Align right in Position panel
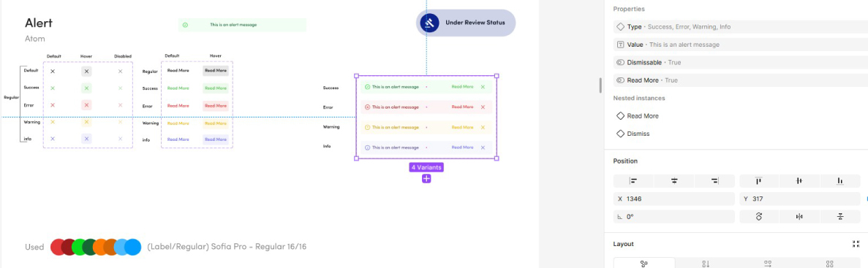 click(x=714, y=180)
